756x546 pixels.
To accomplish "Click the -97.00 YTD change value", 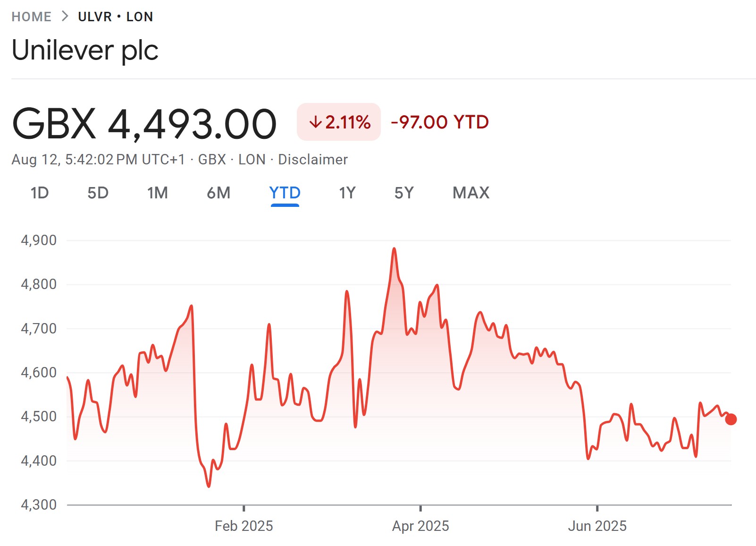I will [440, 122].
